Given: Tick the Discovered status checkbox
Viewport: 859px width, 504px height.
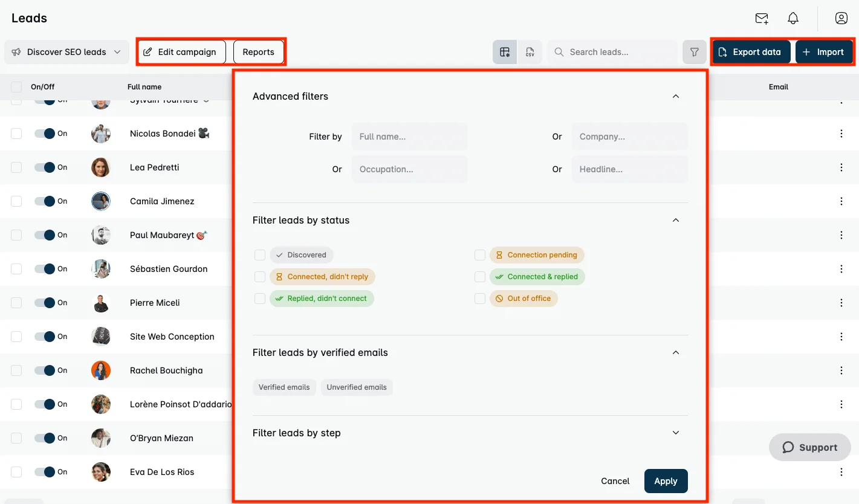Looking at the screenshot, I should (x=260, y=255).
